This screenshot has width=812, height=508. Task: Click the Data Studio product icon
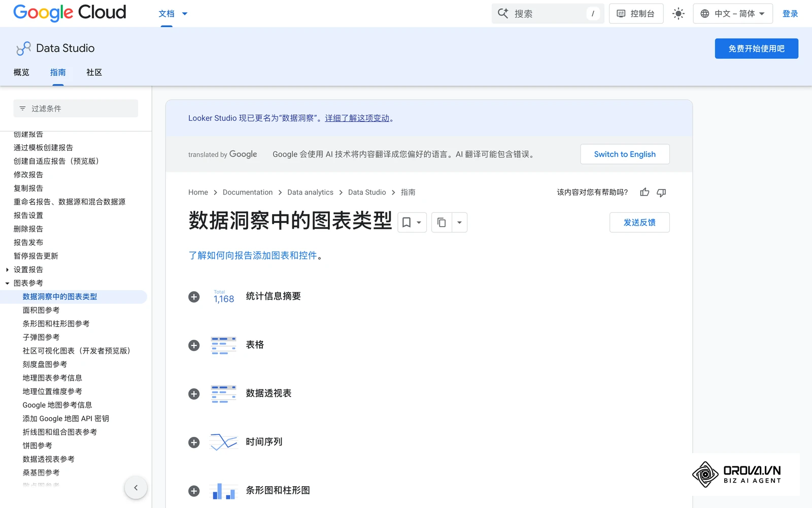pos(23,48)
